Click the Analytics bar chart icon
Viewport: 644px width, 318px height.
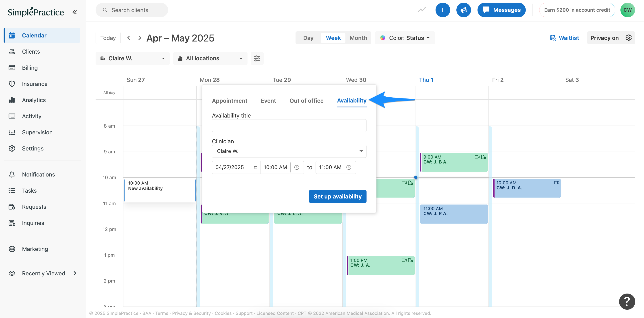coord(12,100)
